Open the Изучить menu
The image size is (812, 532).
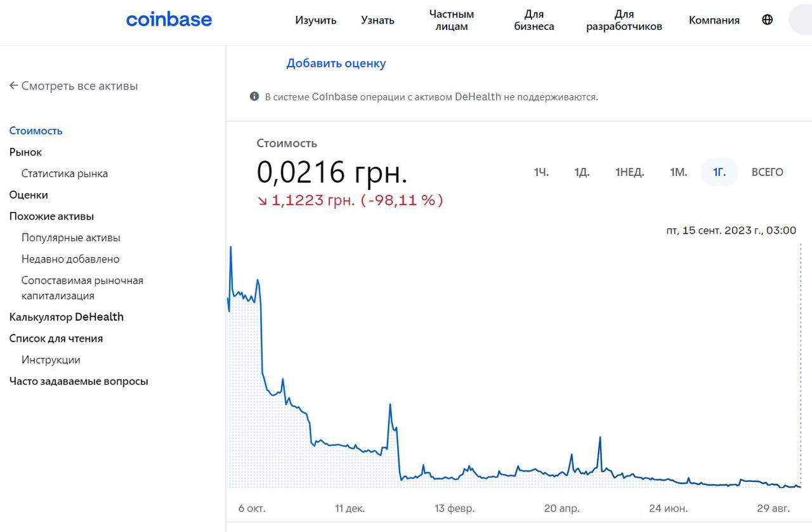[x=315, y=20]
